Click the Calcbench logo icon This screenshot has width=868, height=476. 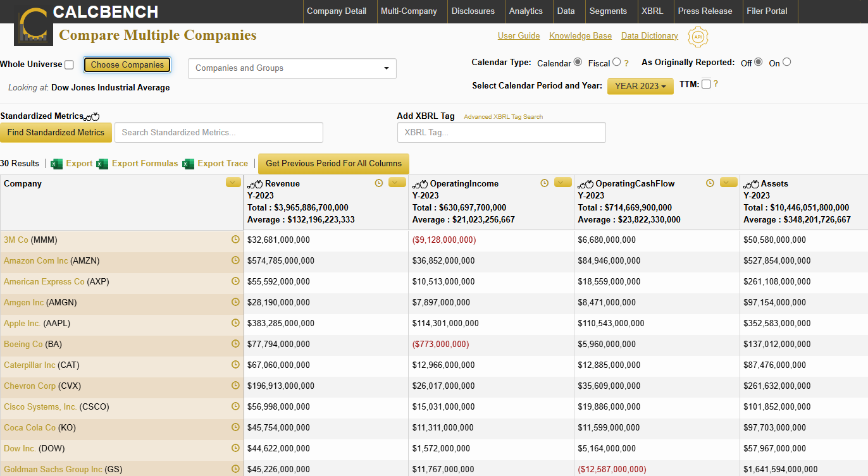pos(32,26)
